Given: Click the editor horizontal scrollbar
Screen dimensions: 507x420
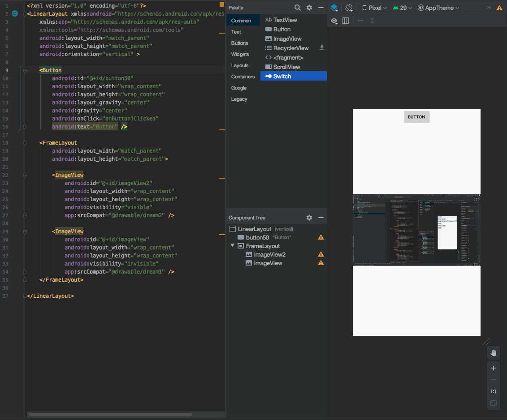Looking at the screenshot, I should point(110,415).
